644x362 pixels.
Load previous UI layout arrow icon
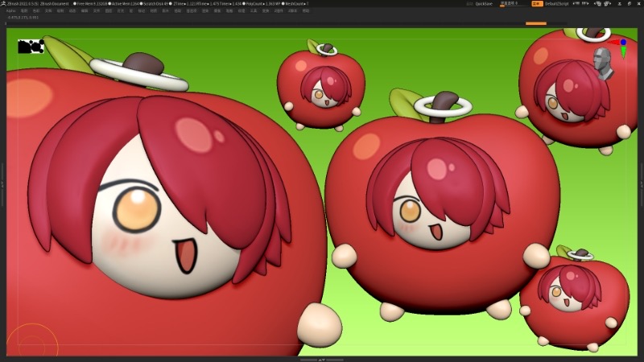[576, 3]
